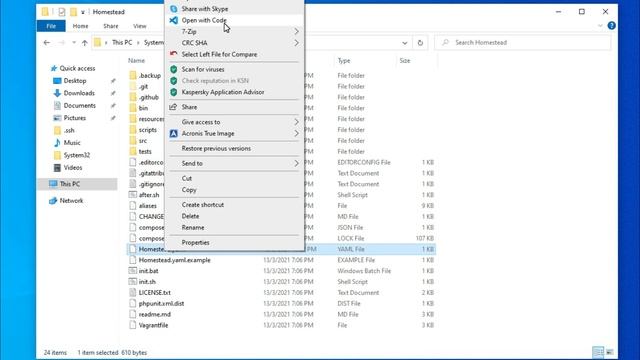This screenshot has height=360, width=640.
Task: Click the Skype icon in context menu
Action: click(173, 9)
